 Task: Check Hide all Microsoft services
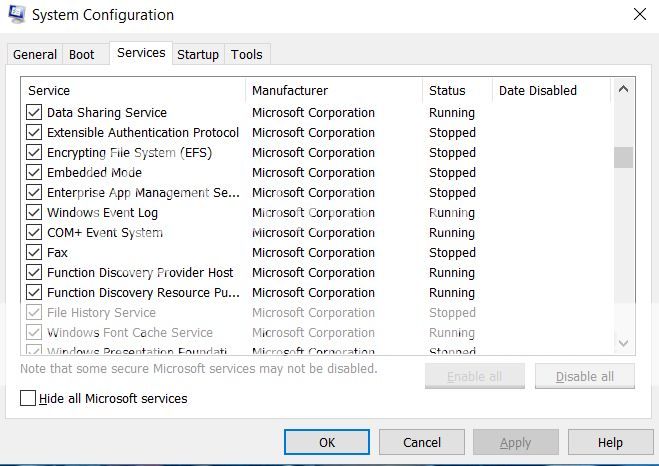point(28,398)
